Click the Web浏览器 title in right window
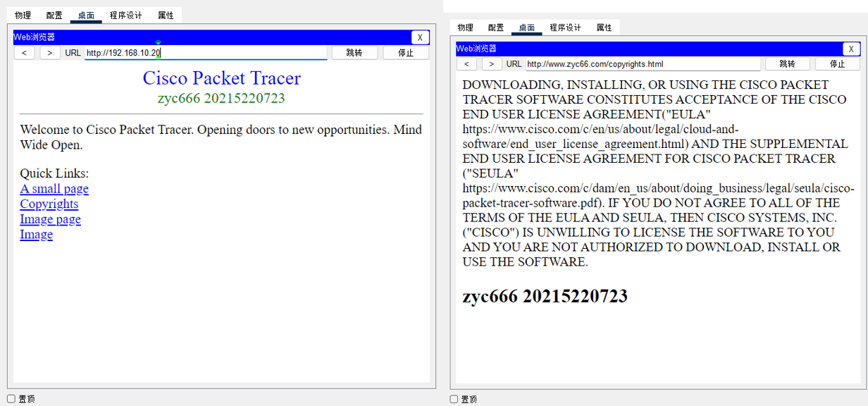Image resolution: width=868 pixels, height=406 pixels. pos(477,49)
